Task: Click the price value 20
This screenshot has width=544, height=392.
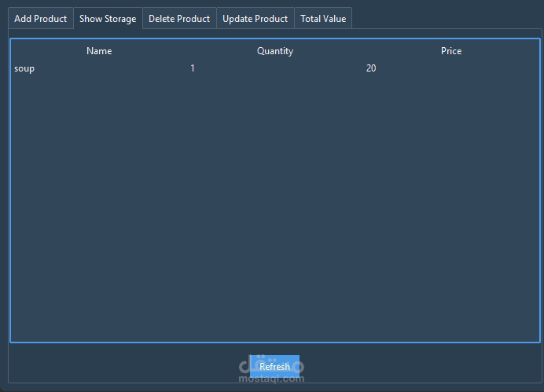Action: 371,68
